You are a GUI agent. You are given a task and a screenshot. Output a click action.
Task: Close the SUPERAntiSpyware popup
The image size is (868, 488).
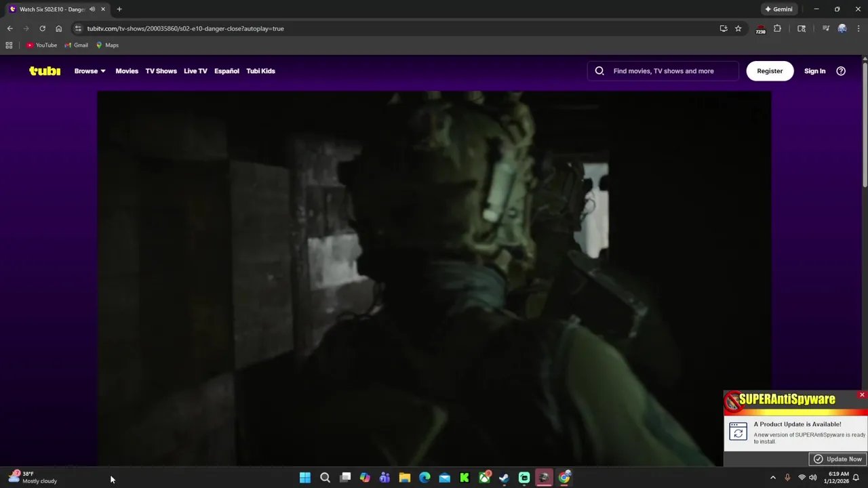[x=862, y=395]
